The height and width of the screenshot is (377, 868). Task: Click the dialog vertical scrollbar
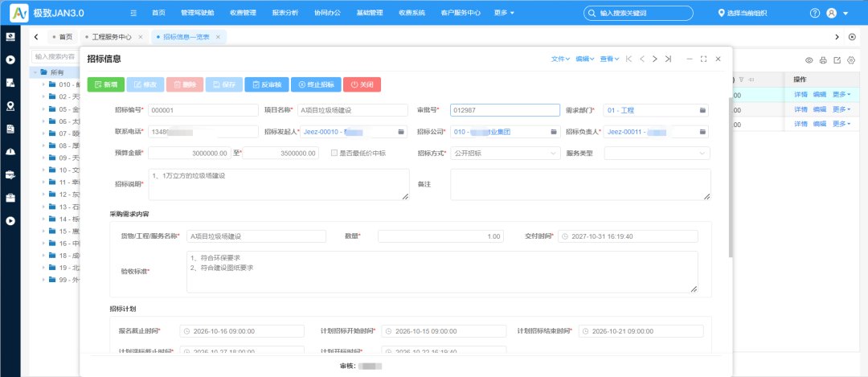(x=730, y=177)
